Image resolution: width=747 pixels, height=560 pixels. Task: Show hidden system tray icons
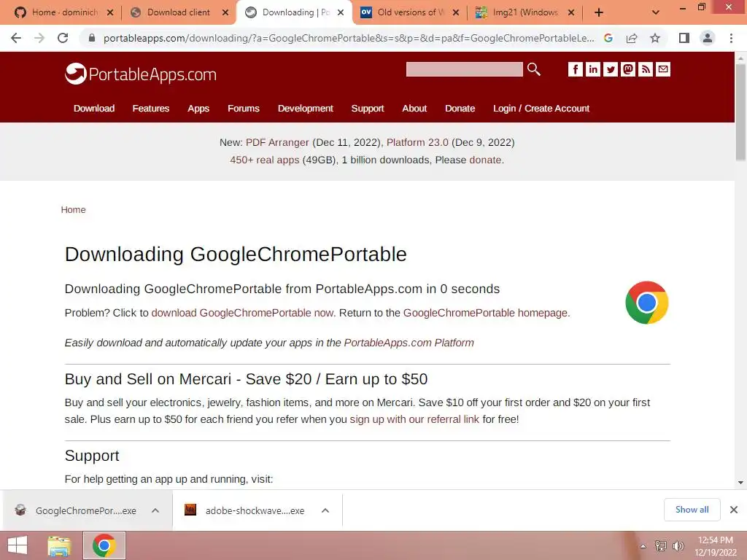point(643,546)
